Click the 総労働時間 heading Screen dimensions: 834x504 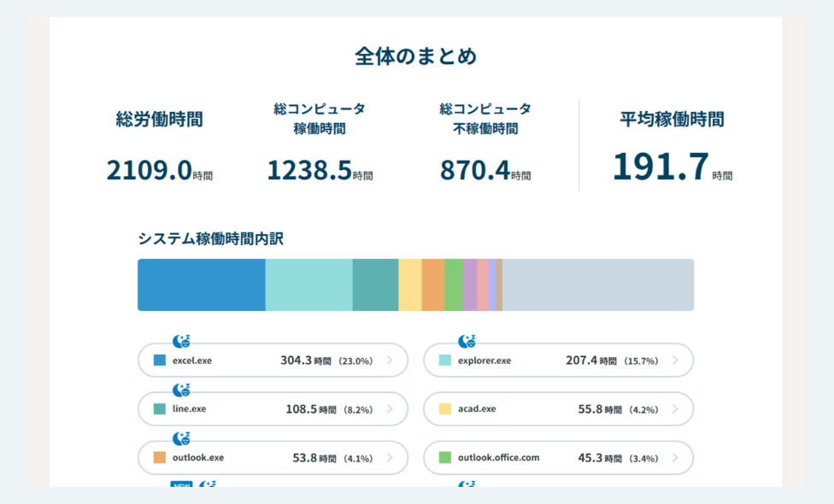point(161,120)
